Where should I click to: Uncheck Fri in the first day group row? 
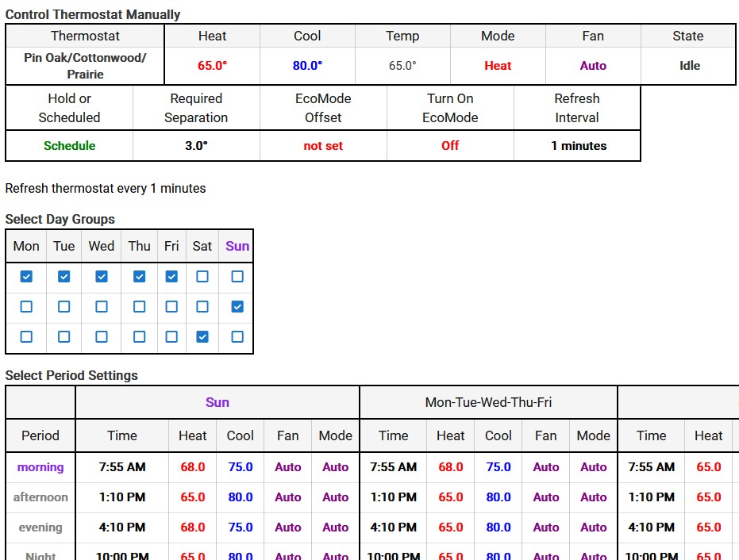171,277
